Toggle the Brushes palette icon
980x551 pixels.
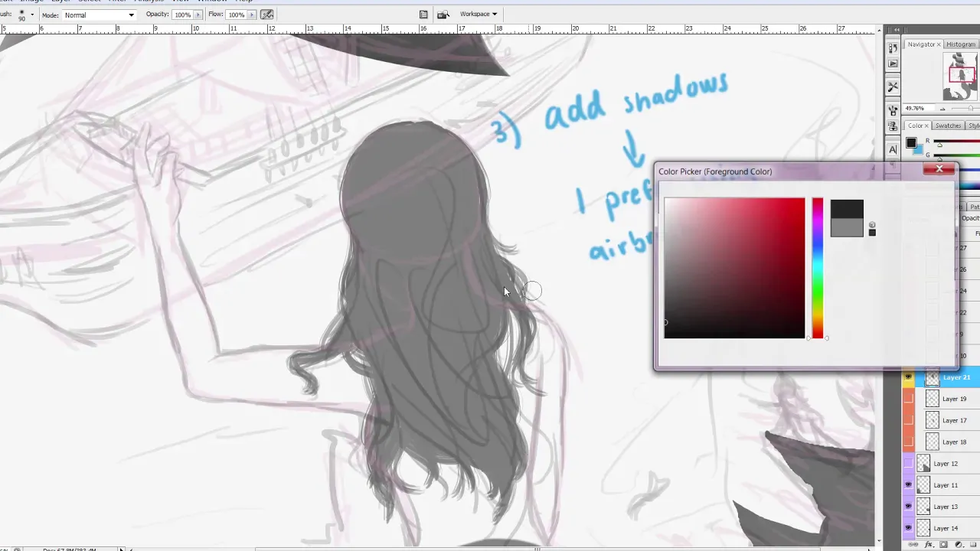(x=423, y=15)
